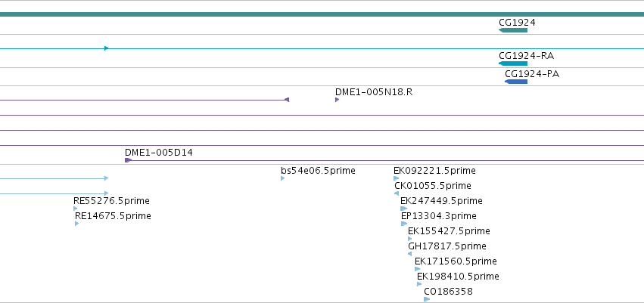644x303 pixels.
Task: Open the EK247449.5prime feature label
Action: click(441, 201)
